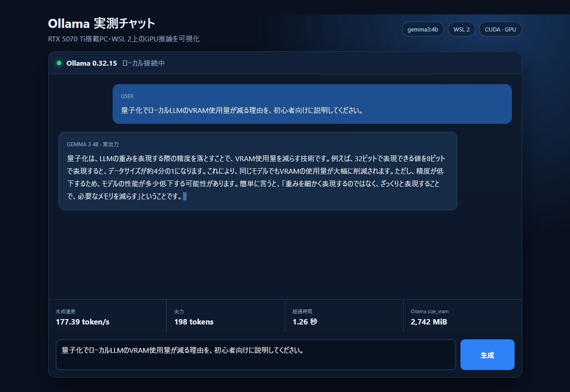The height and width of the screenshot is (392, 570).
Task: Click the blinking cursor block after response
Action: pyautogui.click(x=185, y=196)
